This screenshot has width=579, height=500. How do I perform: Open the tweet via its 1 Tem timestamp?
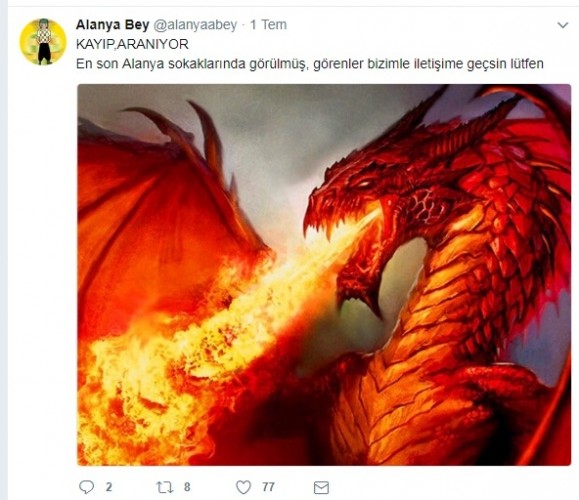[x=268, y=25]
